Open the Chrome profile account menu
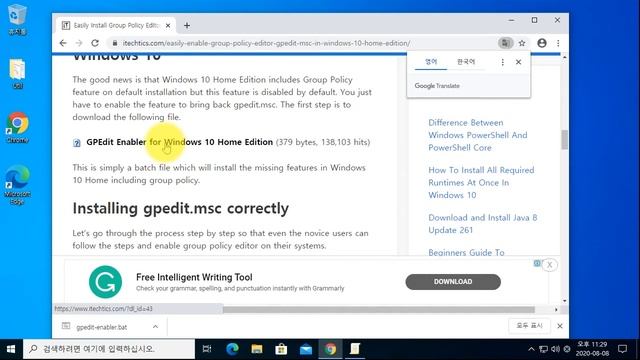Viewport: 640px width, 360px height. (x=542, y=43)
